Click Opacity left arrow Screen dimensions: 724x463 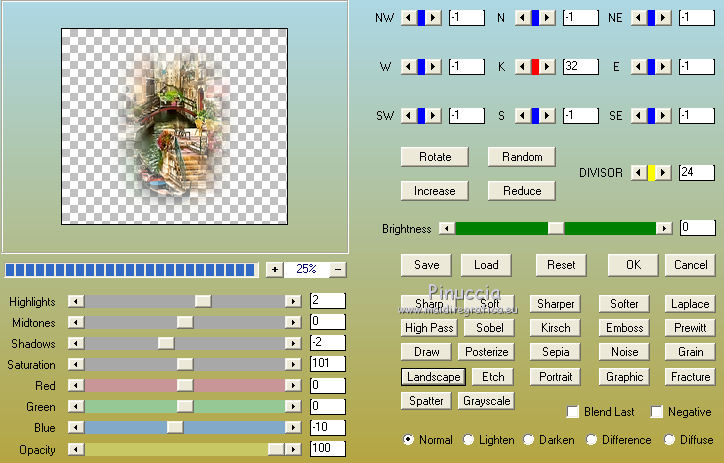point(76,449)
